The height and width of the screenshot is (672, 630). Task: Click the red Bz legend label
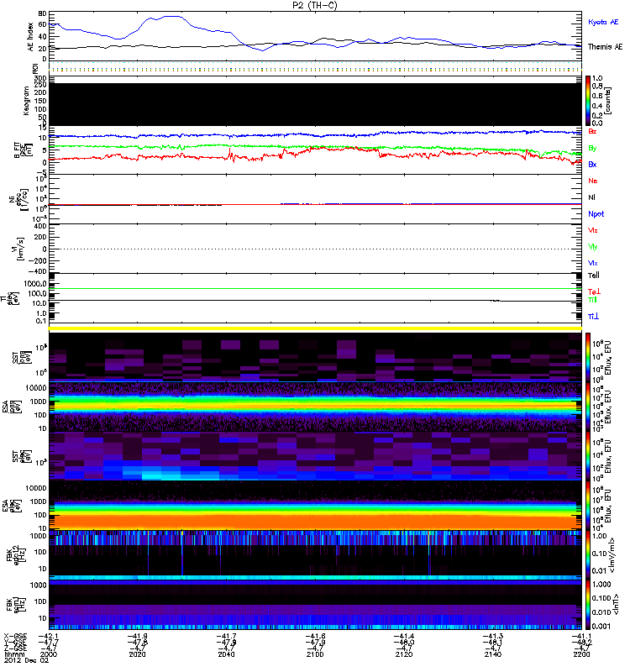(592, 131)
